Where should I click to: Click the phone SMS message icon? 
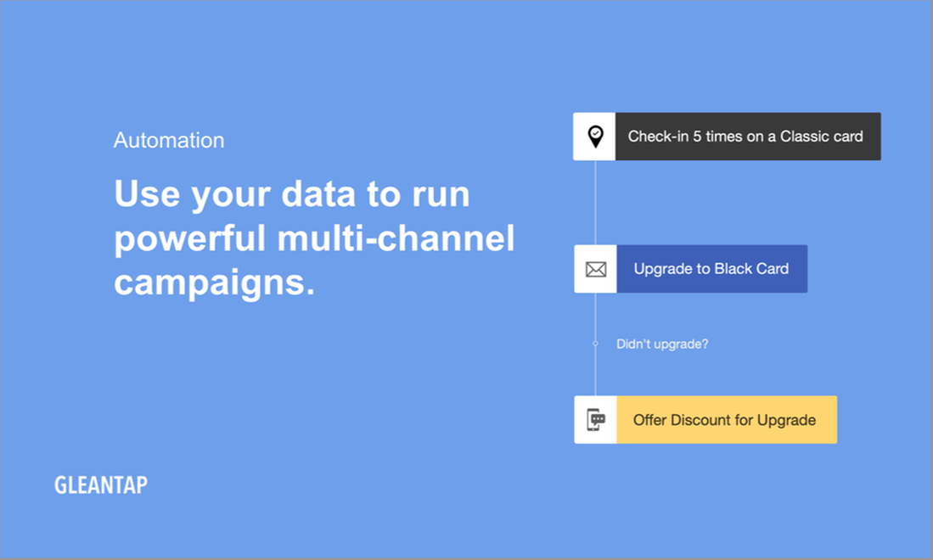coord(596,419)
